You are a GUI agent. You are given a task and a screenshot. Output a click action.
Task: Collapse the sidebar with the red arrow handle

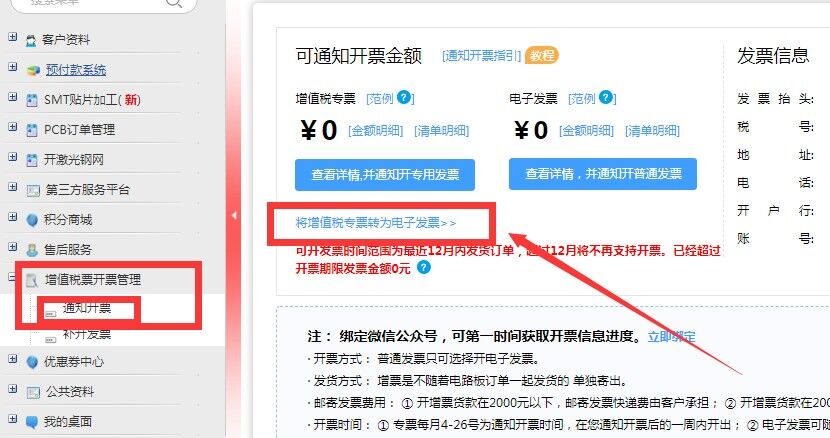click(x=234, y=216)
